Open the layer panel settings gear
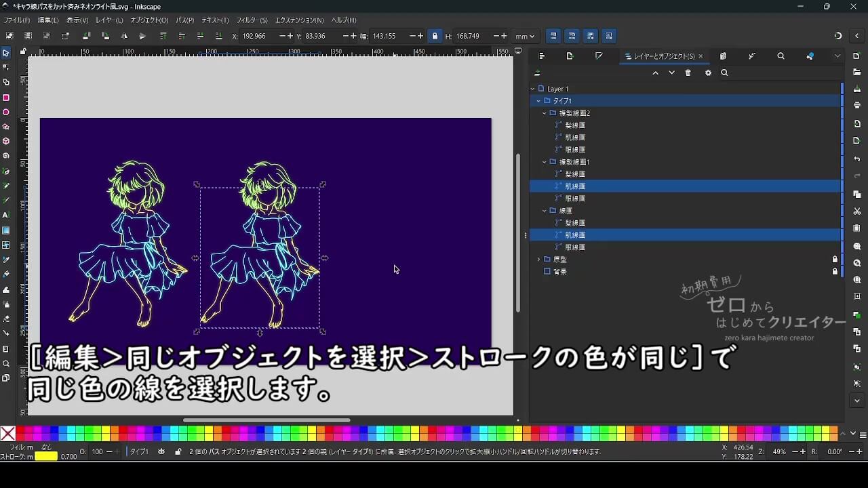The image size is (868, 488). 708,73
